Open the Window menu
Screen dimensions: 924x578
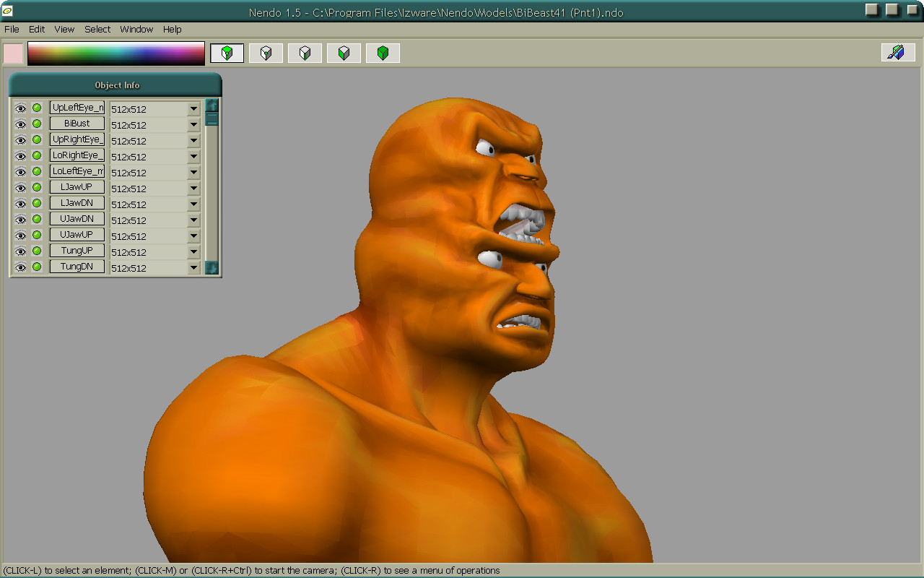(x=136, y=30)
